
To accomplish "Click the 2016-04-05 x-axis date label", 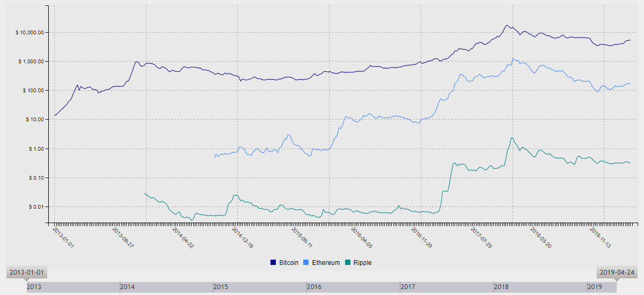I will 361,237.
